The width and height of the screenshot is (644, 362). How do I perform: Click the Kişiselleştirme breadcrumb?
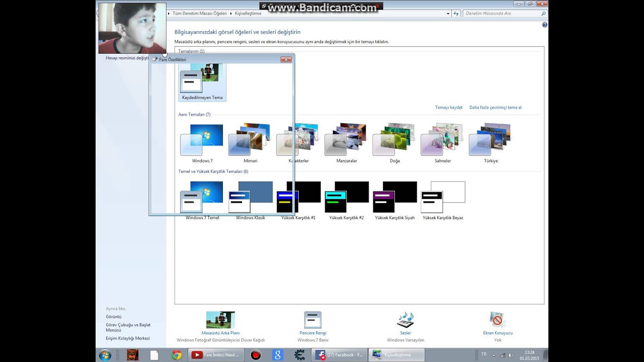coord(248,14)
